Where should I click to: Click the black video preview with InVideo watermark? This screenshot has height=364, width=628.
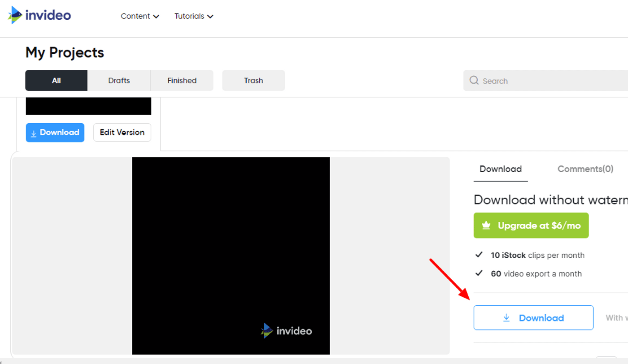tap(231, 256)
